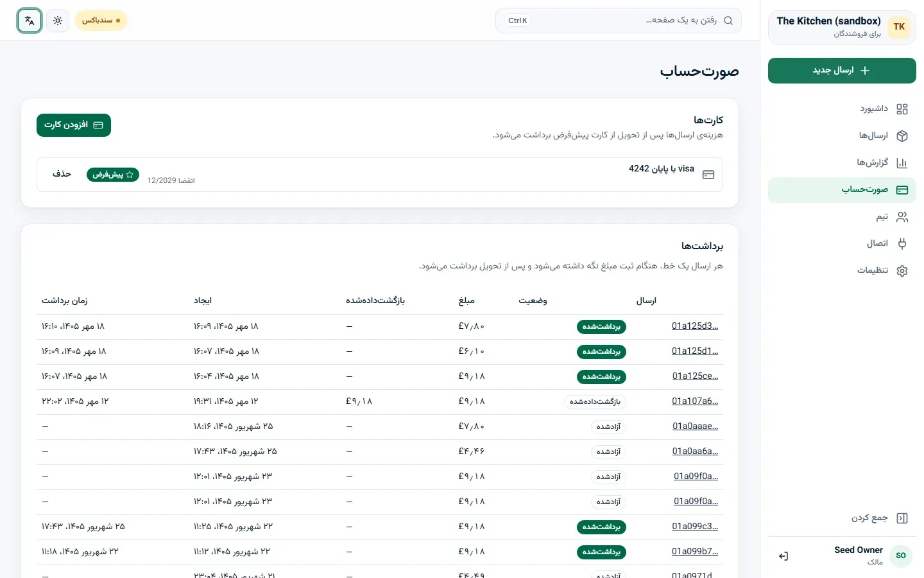Image resolution: width=924 pixels, height=578 pixels.
Task: Click the logout arrow icon
Action: 783,556
